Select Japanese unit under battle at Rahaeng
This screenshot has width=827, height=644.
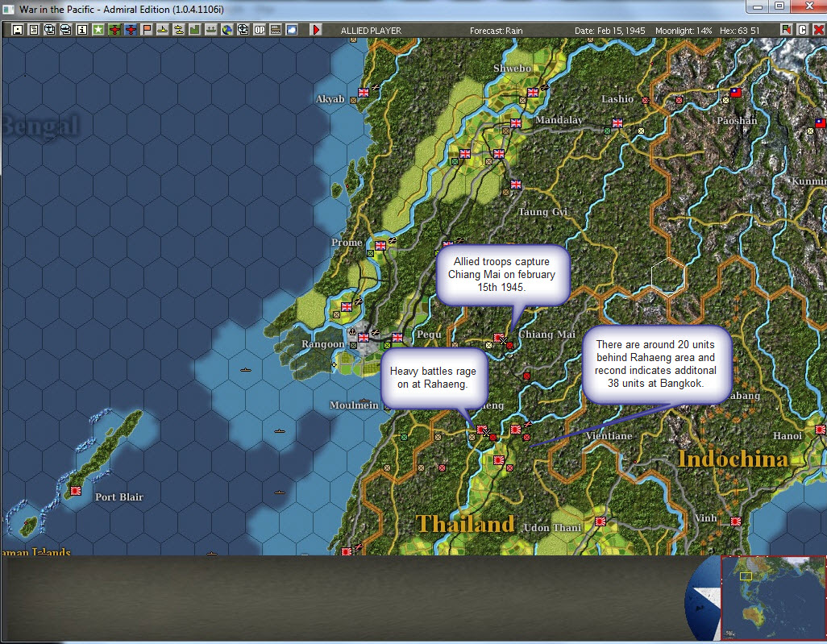point(481,430)
